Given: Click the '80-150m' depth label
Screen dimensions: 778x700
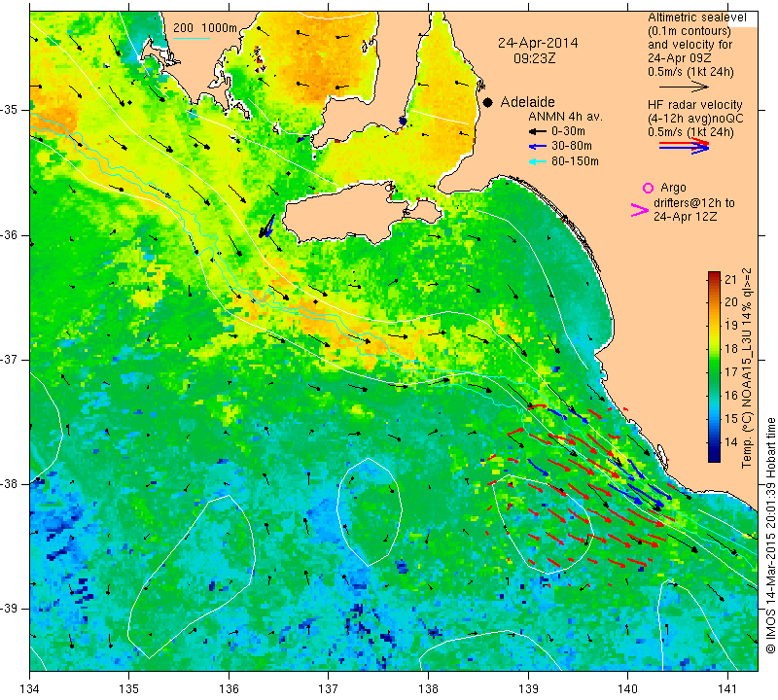Looking at the screenshot, I should coord(575,161).
